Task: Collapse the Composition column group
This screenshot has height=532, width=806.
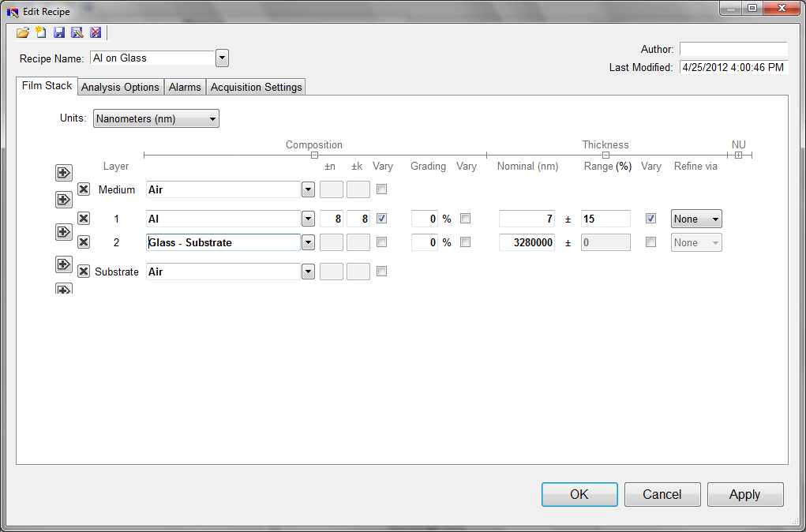Action: point(315,155)
